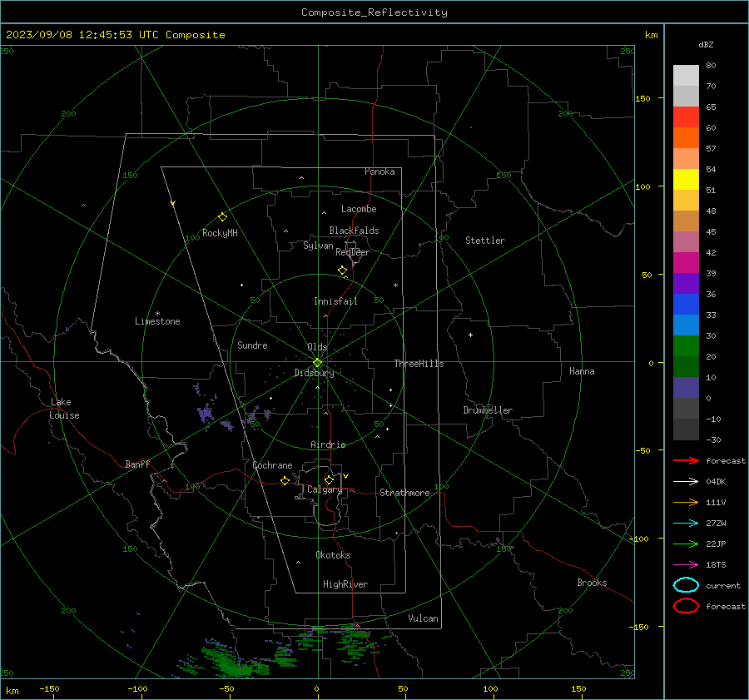Pick the magenta 42-39 dBZ swatch

[x=686, y=263]
